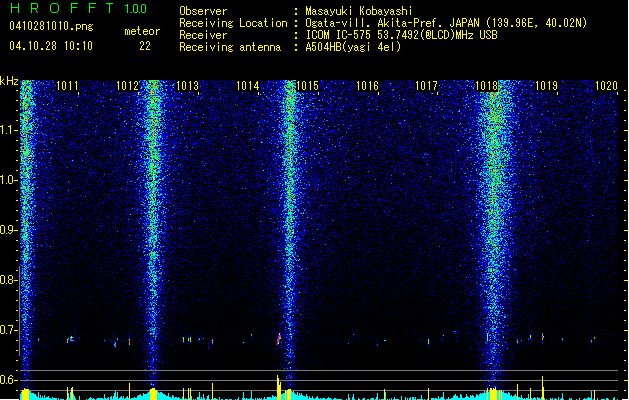629x400 pixels.
Task: Click the 1018 time axis marker
Action: tap(486, 86)
